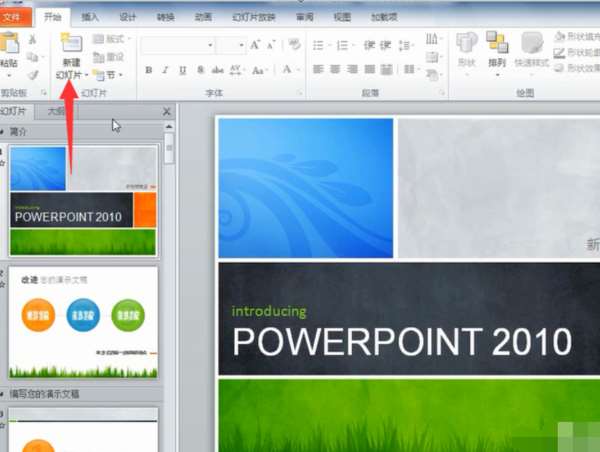Toggle Underline formatting
The height and width of the screenshot is (452, 600).
tap(183, 70)
